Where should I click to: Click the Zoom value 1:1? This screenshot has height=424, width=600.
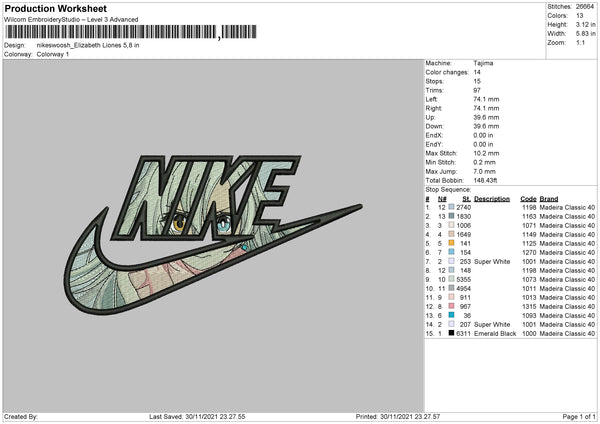pos(580,42)
